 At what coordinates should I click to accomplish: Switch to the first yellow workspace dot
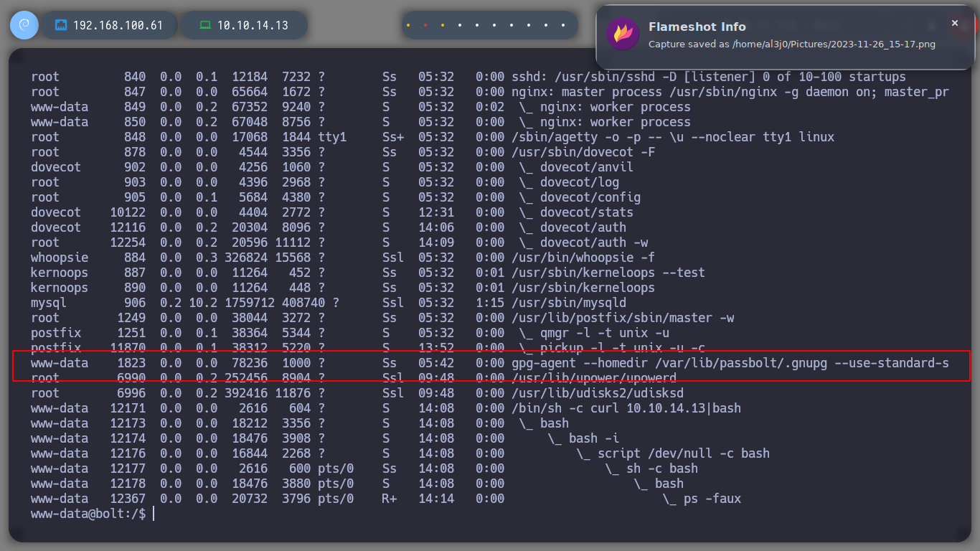(x=408, y=25)
